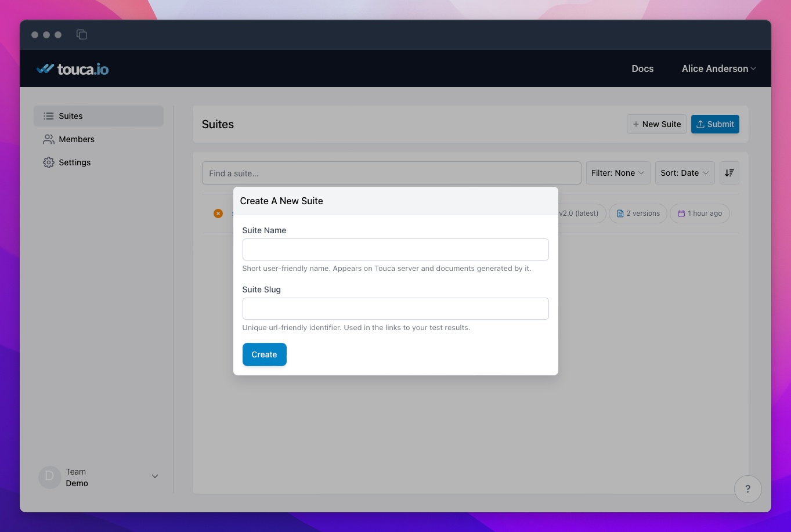
Task: Click the Submit button
Action: click(x=715, y=124)
